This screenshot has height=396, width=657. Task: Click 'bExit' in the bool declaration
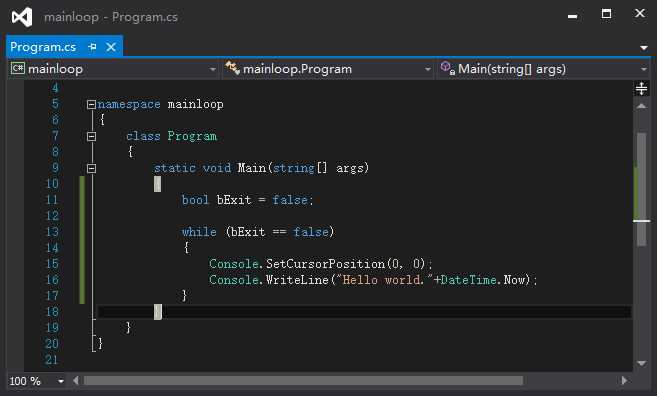234,200
